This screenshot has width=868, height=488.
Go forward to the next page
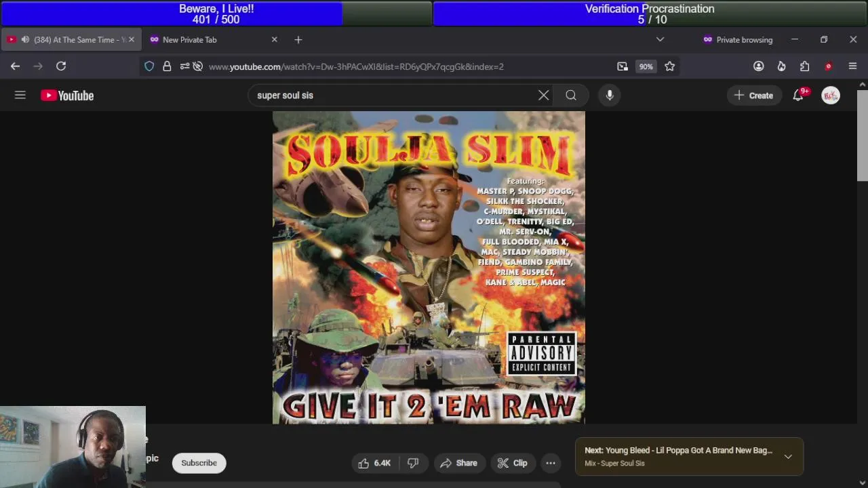[x=38, y=66]
